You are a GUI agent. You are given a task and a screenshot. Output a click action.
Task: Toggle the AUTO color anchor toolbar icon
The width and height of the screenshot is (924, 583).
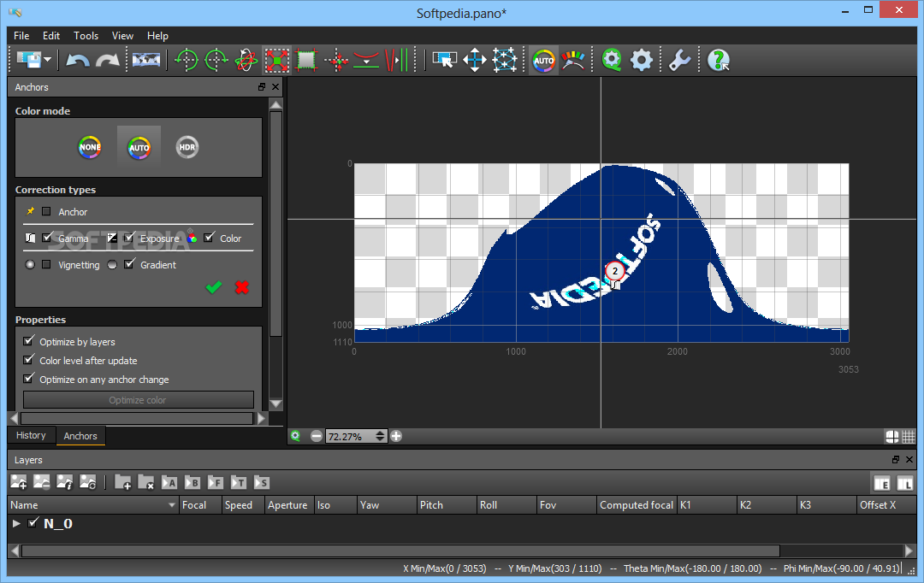[543, 60]
